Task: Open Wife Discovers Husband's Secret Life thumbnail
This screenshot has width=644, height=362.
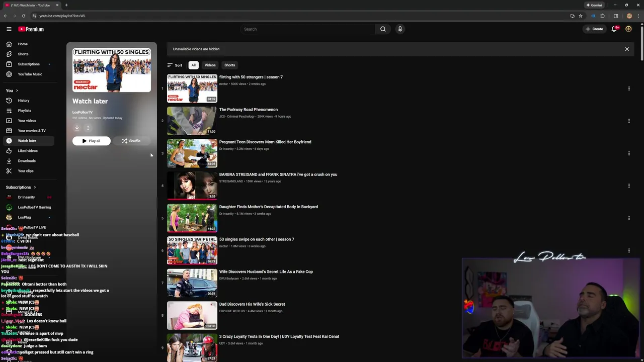Action: tap(192, 283)
